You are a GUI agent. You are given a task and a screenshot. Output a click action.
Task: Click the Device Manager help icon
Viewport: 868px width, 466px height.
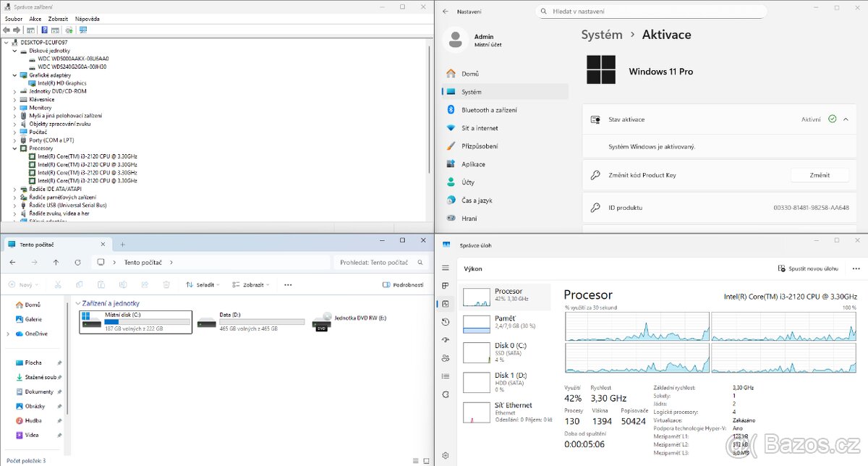pyautogui.click(x=44, y=30)
